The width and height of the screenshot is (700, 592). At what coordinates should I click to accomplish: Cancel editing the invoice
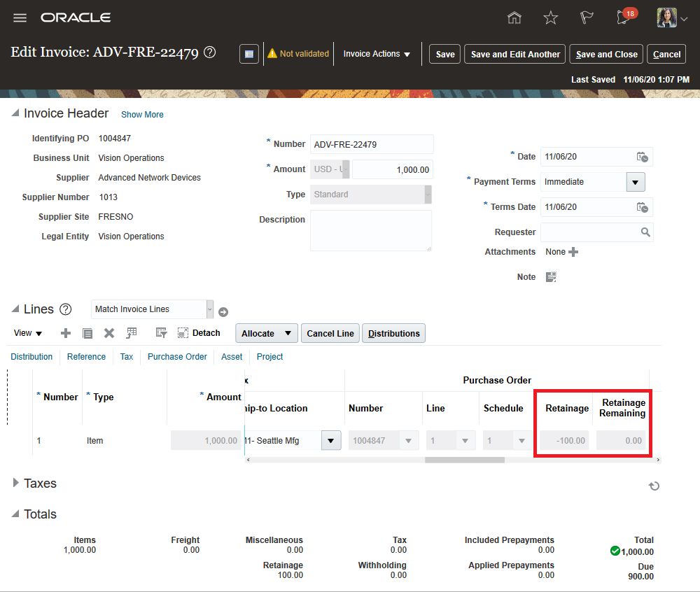click(666, 54)
